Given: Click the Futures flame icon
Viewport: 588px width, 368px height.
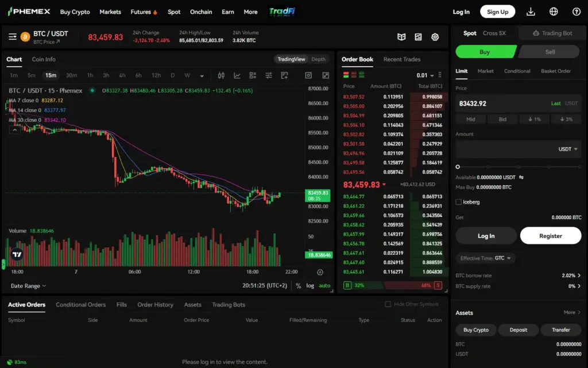Looking at the screenshot, I should (155, 12).
